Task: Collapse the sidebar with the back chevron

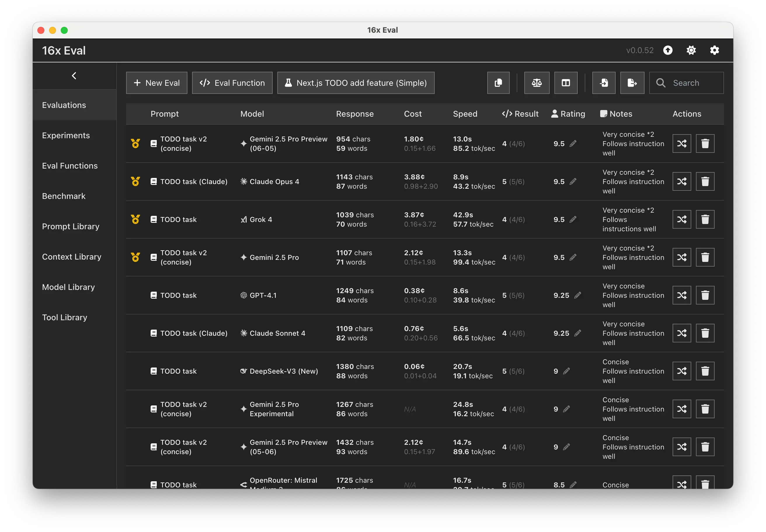Action: [x=74, y=76]
